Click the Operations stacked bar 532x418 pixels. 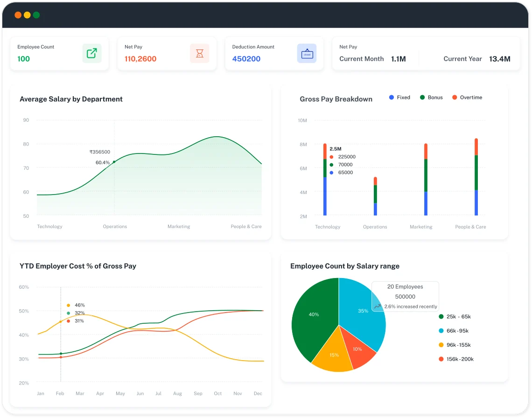coord(375,196)
